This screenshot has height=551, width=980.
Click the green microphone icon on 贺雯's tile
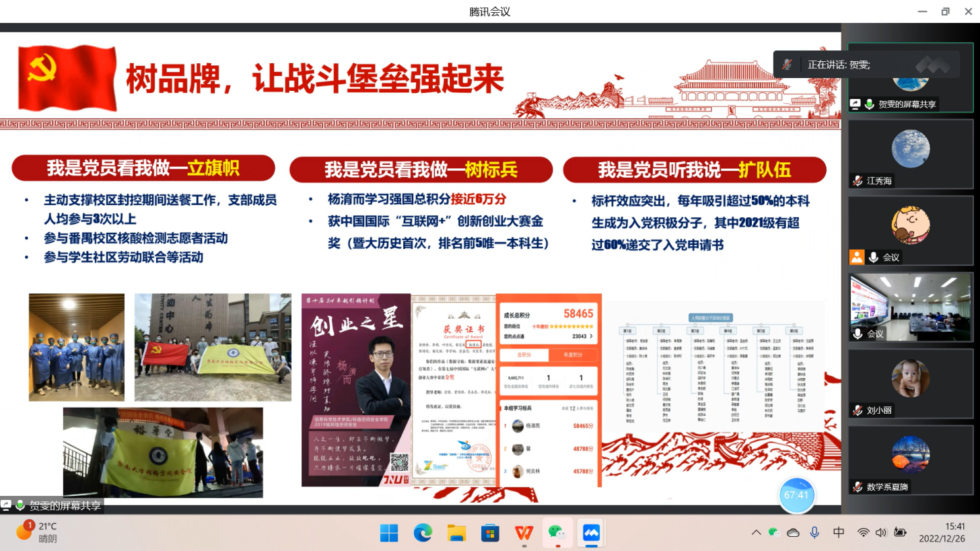(x=870, y=104)
